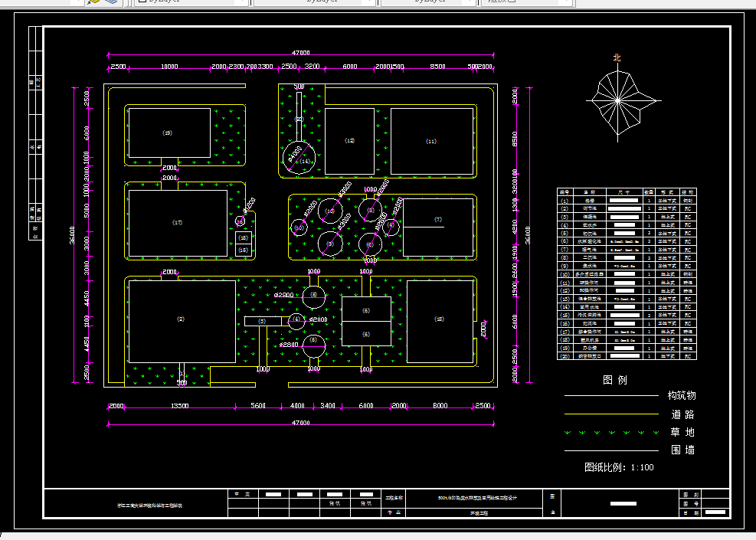Click the left-side 36000 vertical dimension
This screenshot has width=756, height=540.
[72, 235]
